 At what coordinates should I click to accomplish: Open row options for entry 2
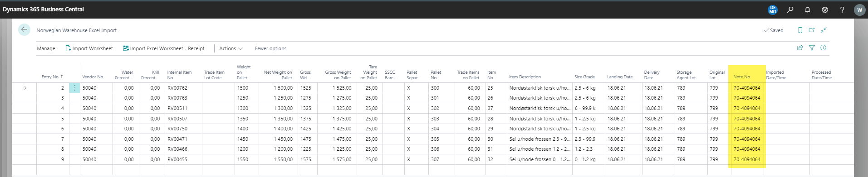(x=74, y=88)
